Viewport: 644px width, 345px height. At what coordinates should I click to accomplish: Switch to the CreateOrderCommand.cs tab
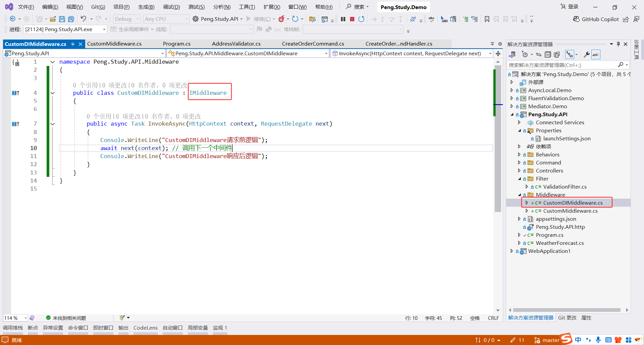(313, 44)
